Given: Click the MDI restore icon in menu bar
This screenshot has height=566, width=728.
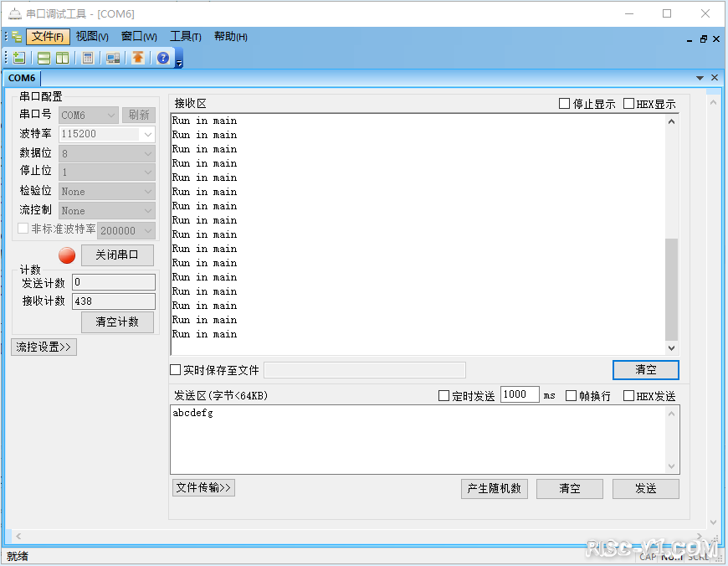Looking at the screenshot, I should coord(704,39).
